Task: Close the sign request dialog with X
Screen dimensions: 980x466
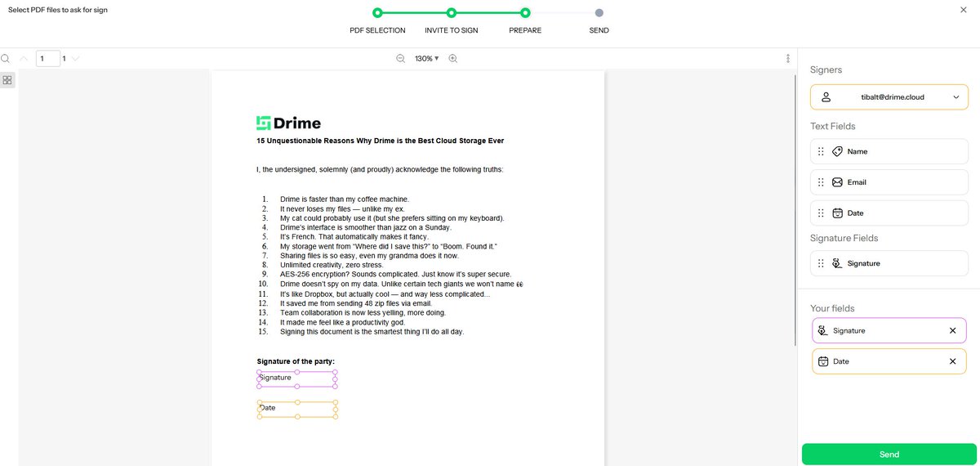Action: click(x=964, y=10)
